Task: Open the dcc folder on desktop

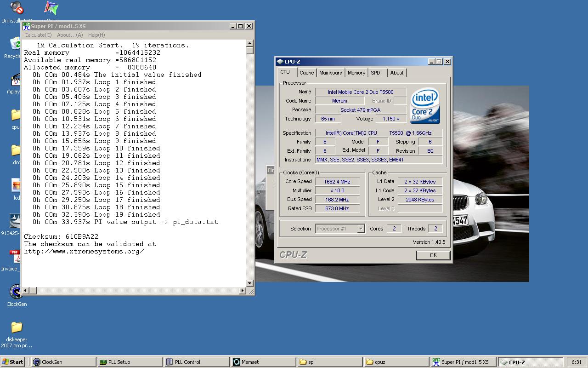Action: click(17, 150)
